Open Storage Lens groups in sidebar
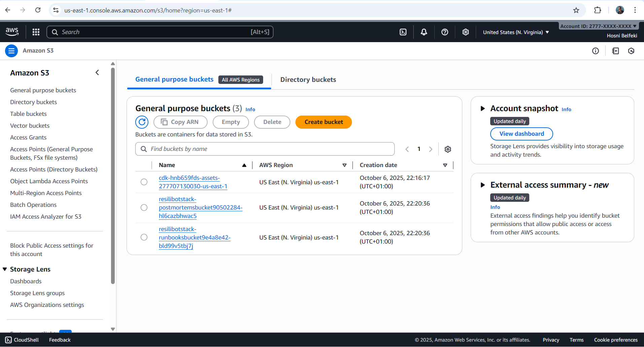Screen dimensions: 644x347 click(37, 293)
